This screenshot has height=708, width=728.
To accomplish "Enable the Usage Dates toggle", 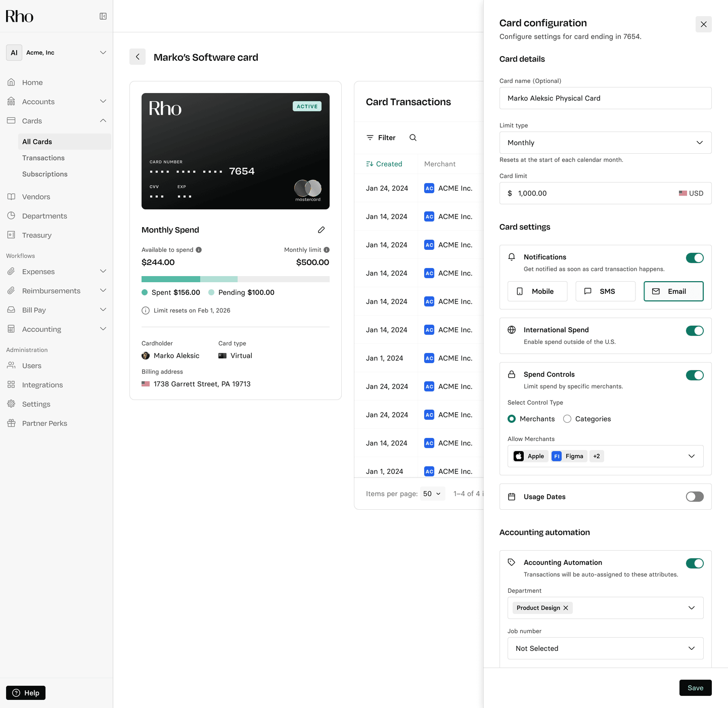I will (695, 497).
